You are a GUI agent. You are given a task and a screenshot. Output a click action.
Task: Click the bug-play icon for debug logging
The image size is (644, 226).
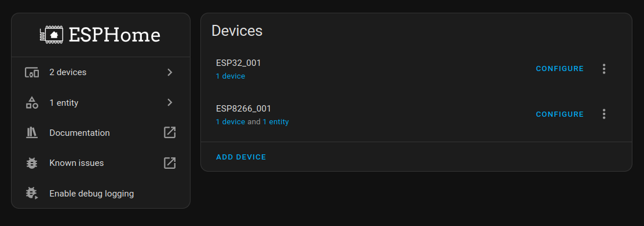point(32,193)
